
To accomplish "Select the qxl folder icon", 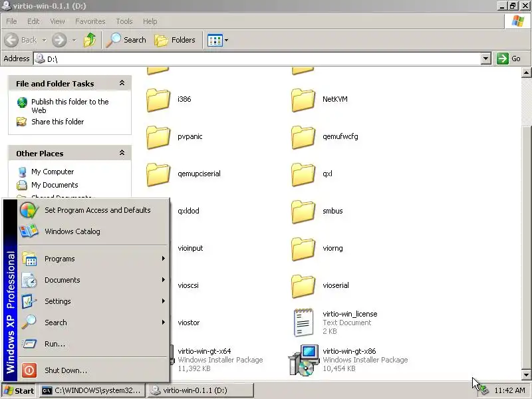I will 303,174.
